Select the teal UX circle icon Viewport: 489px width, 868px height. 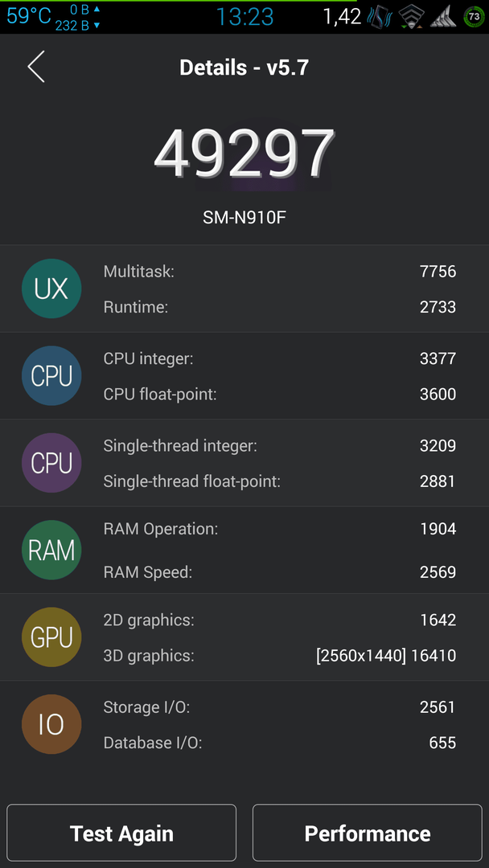(51, 289)
